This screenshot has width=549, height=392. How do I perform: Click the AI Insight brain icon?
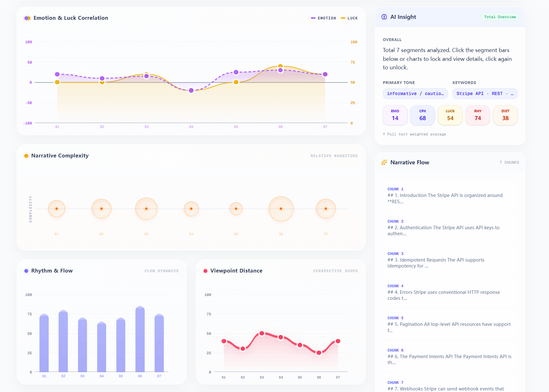pos(384,17)
